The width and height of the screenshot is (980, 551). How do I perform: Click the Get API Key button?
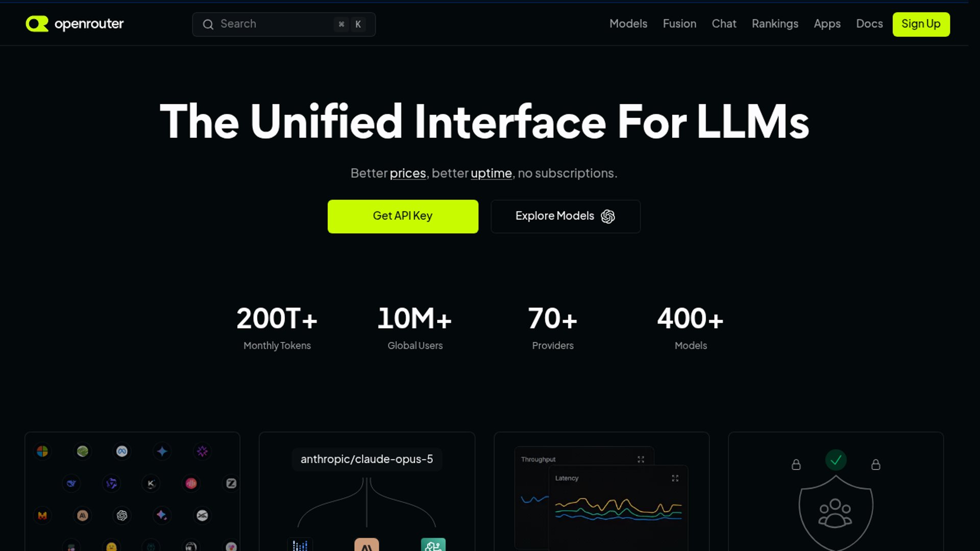point(403,216)
